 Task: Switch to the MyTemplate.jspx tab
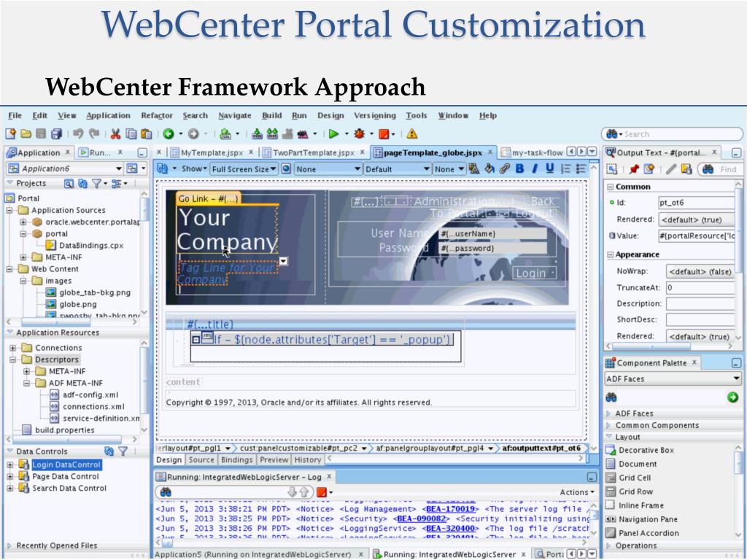point(212,152)
